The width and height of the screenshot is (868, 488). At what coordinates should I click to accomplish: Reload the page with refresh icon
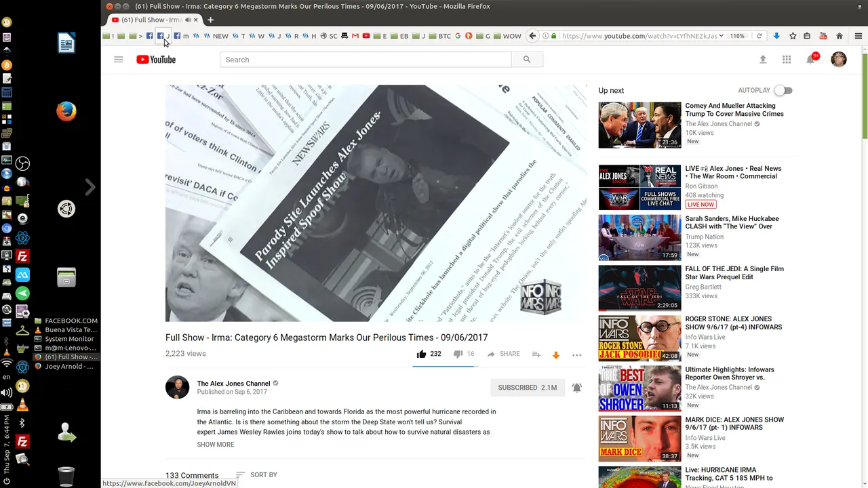click(759, 36)
